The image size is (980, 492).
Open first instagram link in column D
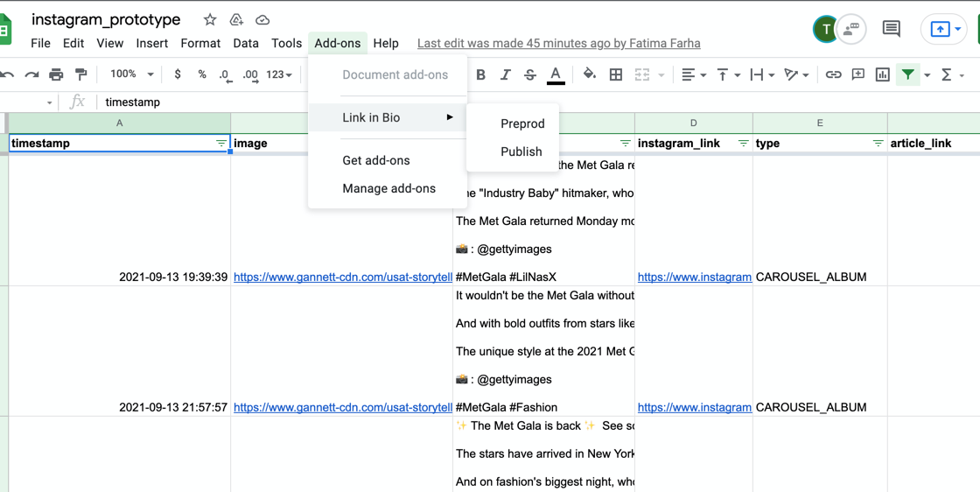tap(694, 277)
